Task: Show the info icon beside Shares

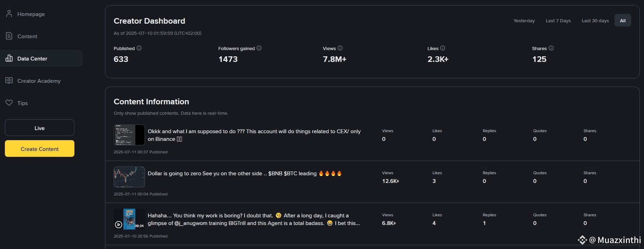Action: pos(551,48)
